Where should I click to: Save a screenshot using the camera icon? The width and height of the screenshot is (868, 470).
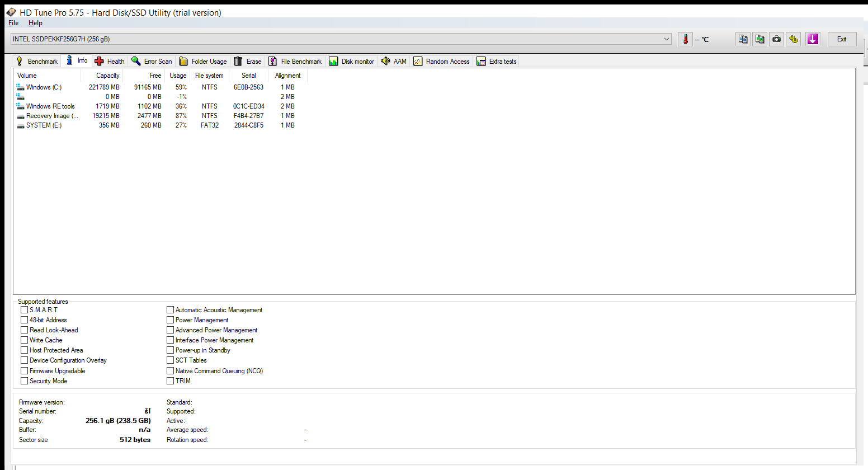pos(776,39)
